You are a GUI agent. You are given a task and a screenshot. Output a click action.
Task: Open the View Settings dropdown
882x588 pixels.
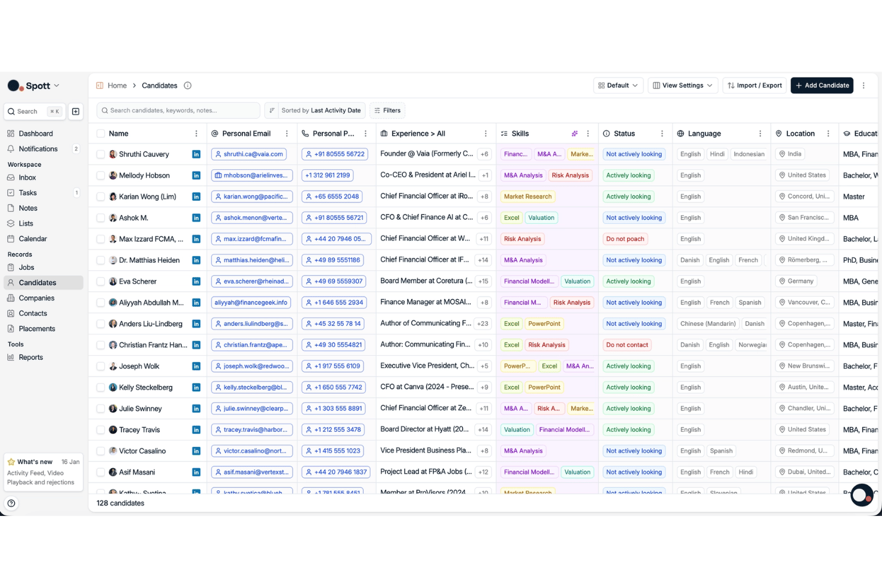pyautogui.click(x=682, y=86)
